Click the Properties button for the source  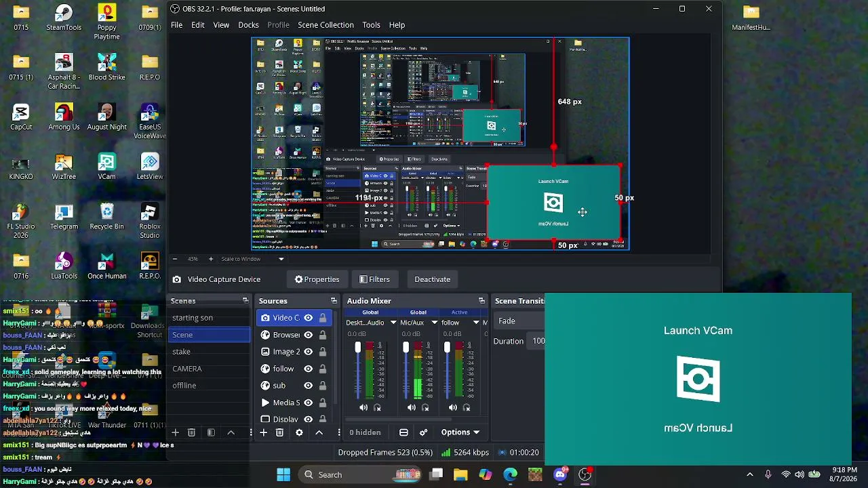pyautogui.click(x=317, y=279)
